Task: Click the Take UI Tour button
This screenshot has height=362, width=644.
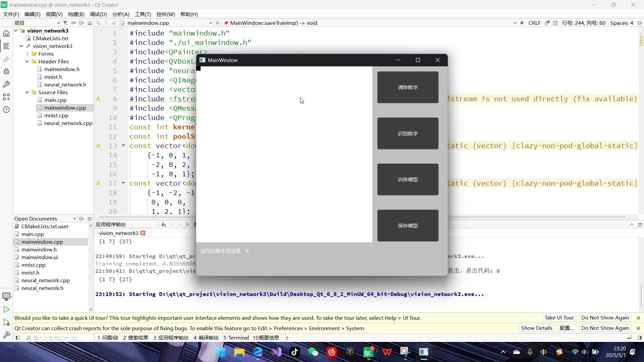Action: tap(559, 318)
